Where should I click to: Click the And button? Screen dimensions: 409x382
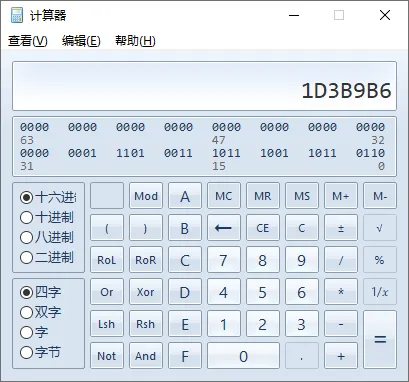click(x=146, y=356)
